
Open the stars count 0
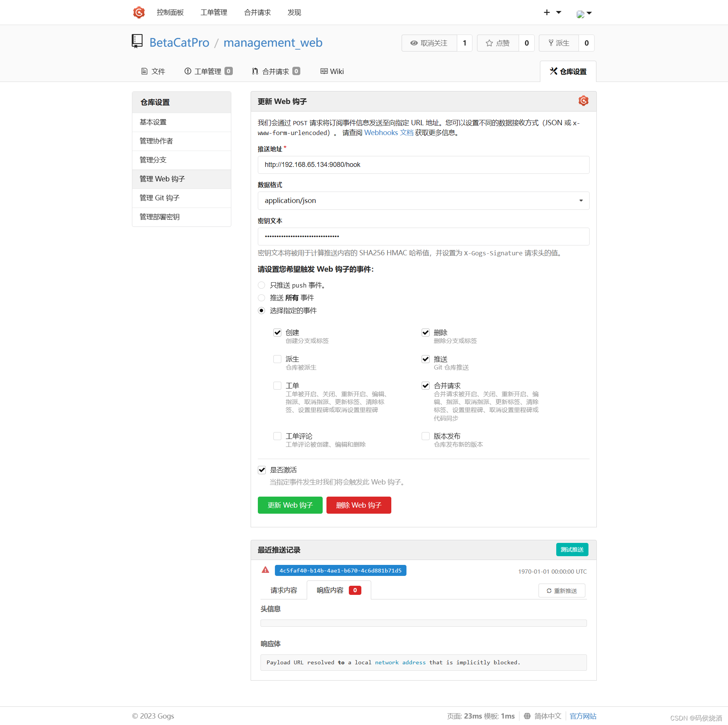(527, 43)
